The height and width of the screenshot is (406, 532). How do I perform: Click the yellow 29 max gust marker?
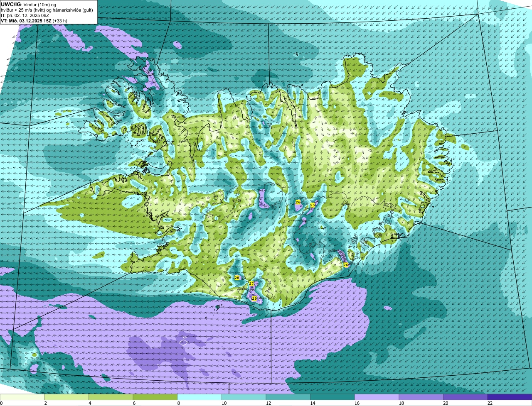coord(254,298)
